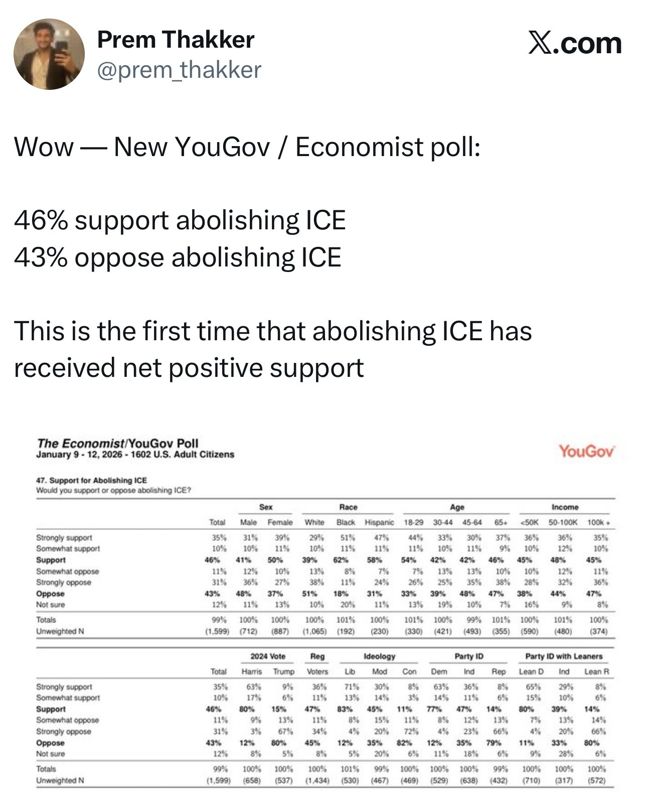Viewport: 647px width, 812px height.
Task: Click the 'Wow — New YouGov / Economist poll:' line
Action: 247,147
